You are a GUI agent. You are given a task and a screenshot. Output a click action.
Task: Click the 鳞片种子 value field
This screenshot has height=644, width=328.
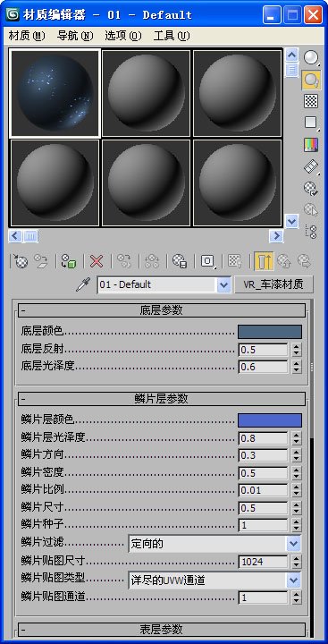pos(263,525)
